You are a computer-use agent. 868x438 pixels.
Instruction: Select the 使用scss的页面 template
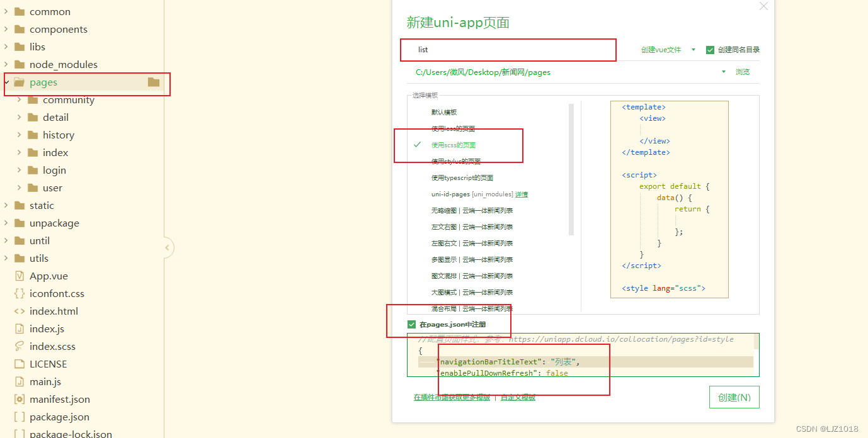click(x=454, y=145)
